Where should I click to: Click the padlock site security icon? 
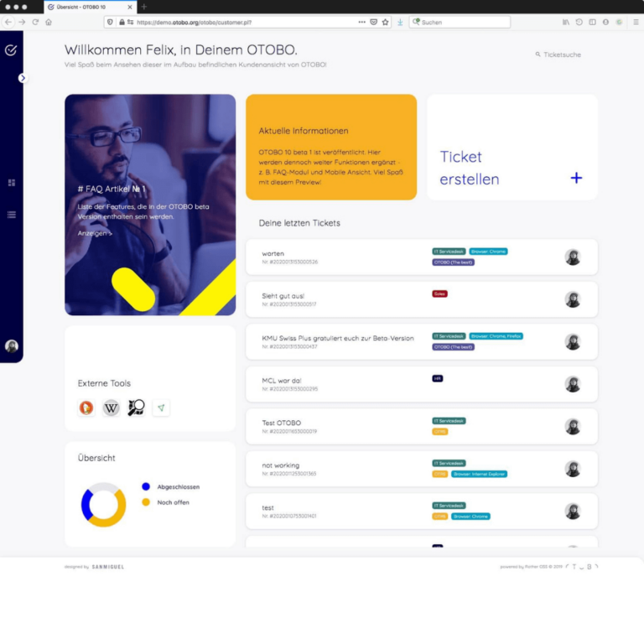tap(122, 22)
